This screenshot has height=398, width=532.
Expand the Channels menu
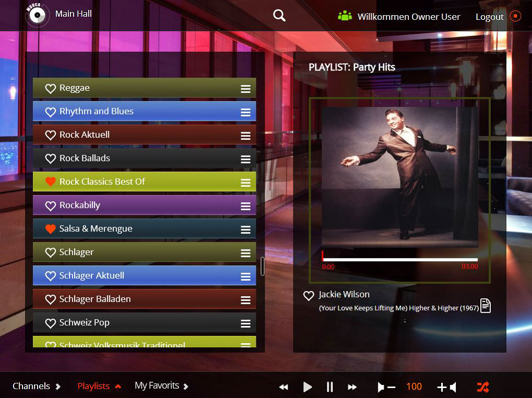[37, 386]
